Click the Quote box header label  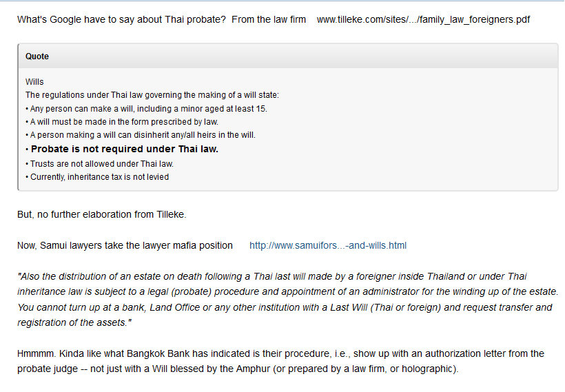coord(37,56)
